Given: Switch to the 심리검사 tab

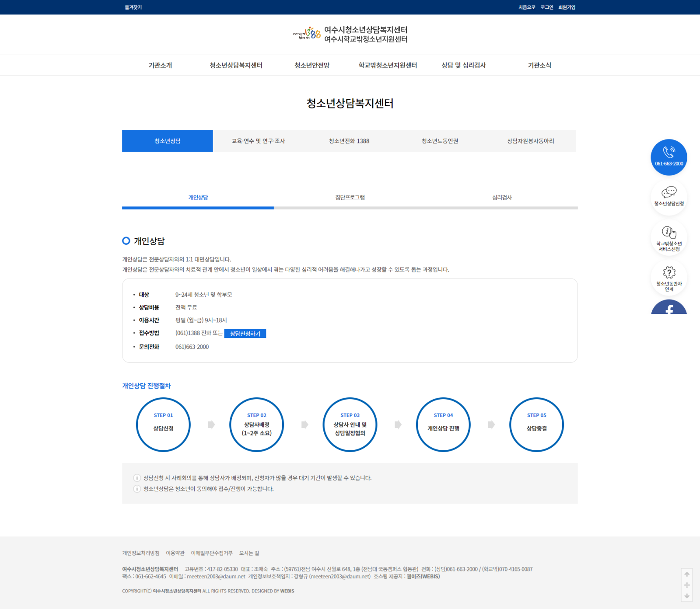Looking at the screenshot, I should pyautogui.click(x=502, y=198).
